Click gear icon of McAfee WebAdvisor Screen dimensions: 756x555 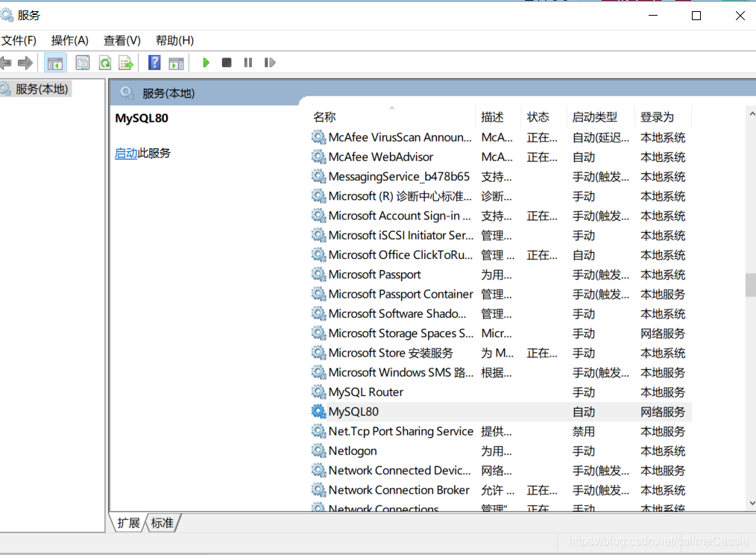[318, 157]
